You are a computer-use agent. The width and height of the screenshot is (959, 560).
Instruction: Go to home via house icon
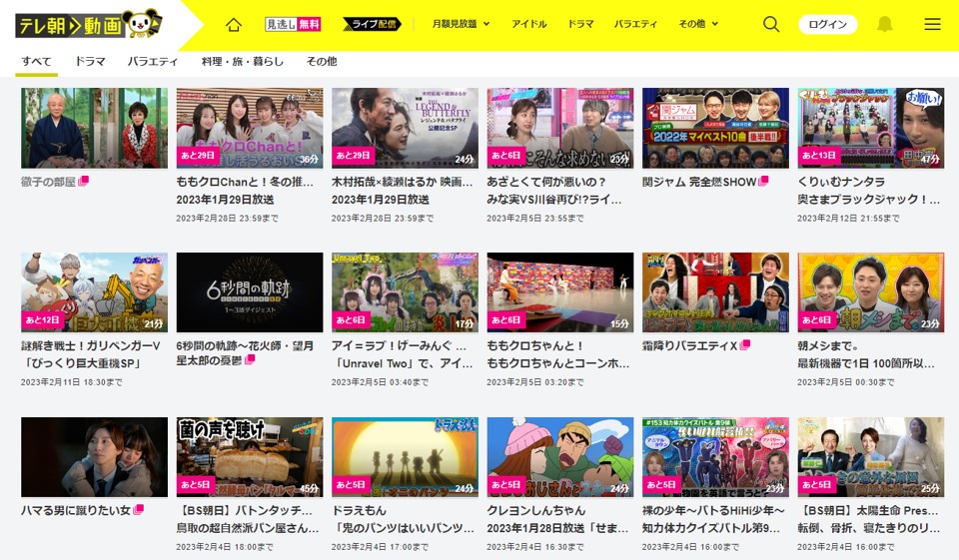click(234, 24)
